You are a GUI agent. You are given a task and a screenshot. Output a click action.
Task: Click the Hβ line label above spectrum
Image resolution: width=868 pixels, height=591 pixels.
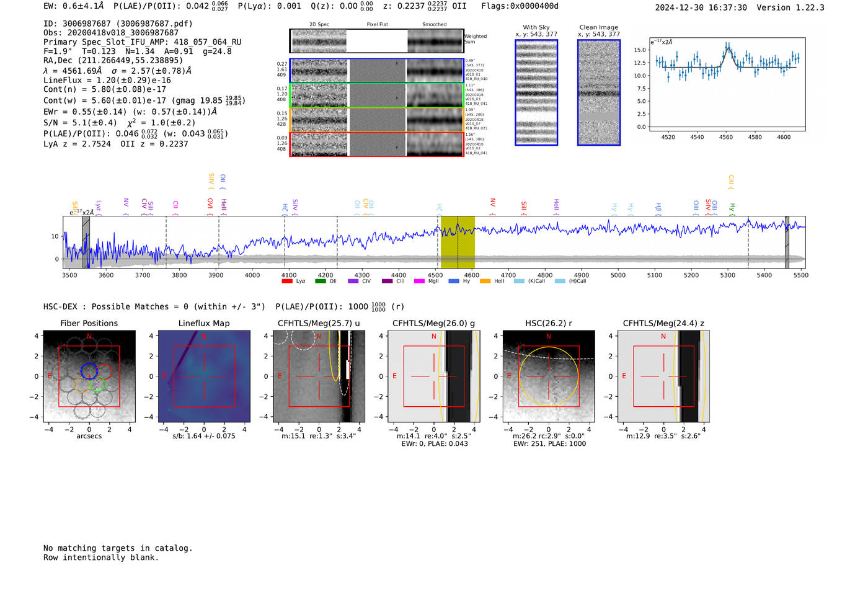click(658, 209)
